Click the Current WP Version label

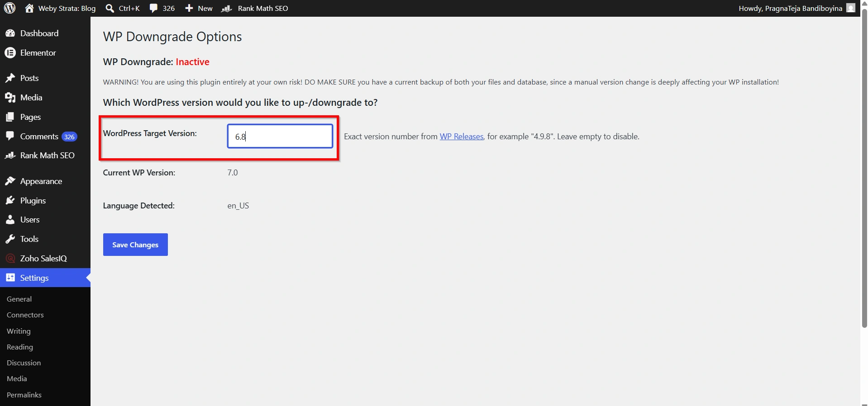[139, 173]
